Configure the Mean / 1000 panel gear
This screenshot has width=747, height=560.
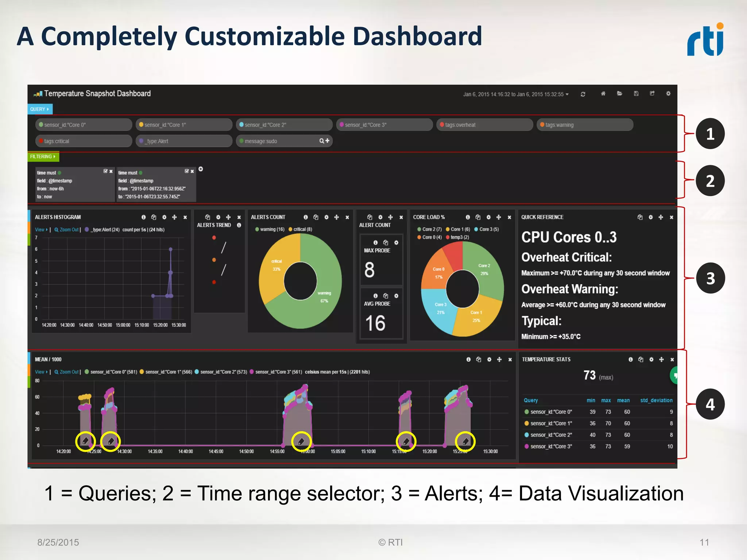point(489,359)
